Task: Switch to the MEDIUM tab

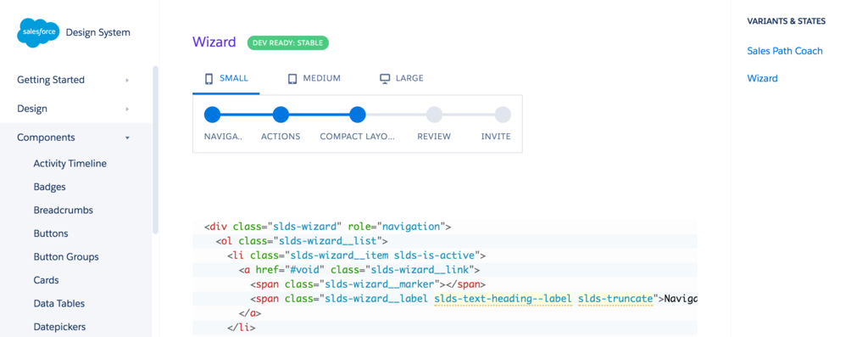Action: pyautogui.click(x=314, y=79)
